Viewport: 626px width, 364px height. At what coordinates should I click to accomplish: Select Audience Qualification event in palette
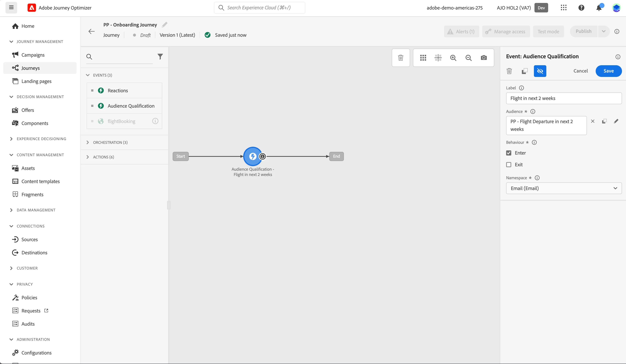tap(124, 106)
